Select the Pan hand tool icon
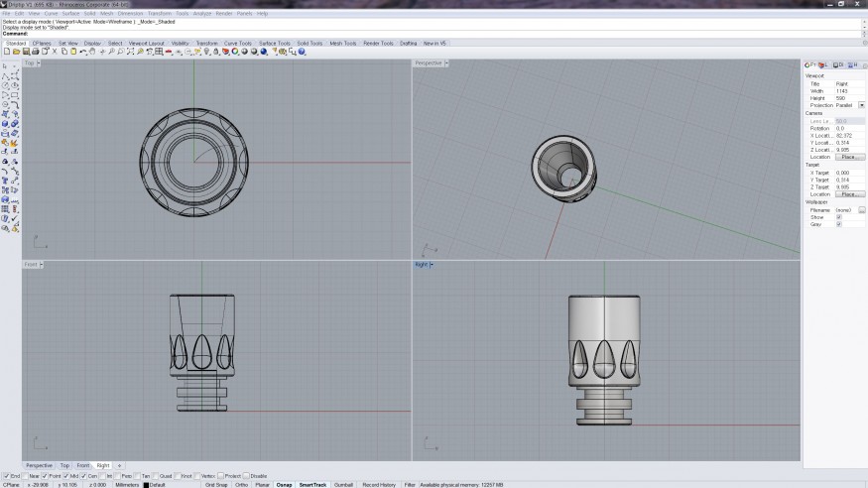868x488 pixels. 92,52
